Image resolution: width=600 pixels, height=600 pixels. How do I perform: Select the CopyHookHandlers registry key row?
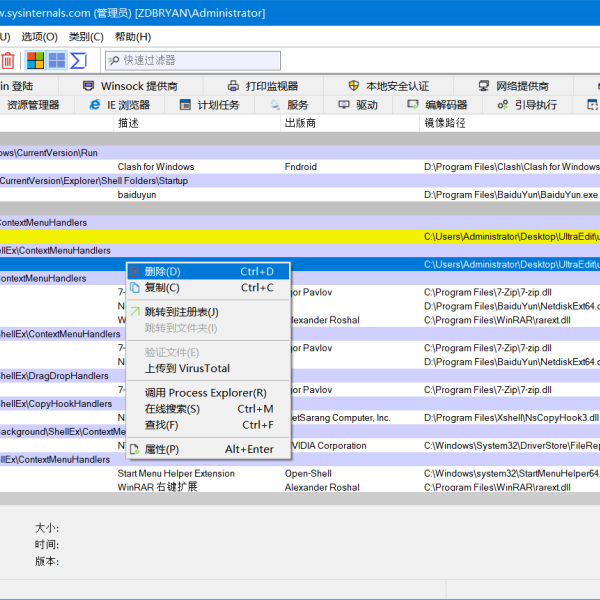pos(300,404)
